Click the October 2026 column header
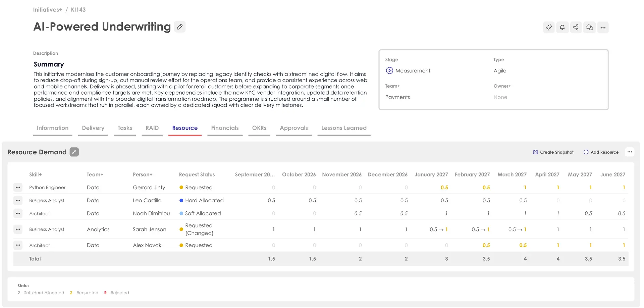Screen dimensions: 644x308 click(x=299, y=174)
